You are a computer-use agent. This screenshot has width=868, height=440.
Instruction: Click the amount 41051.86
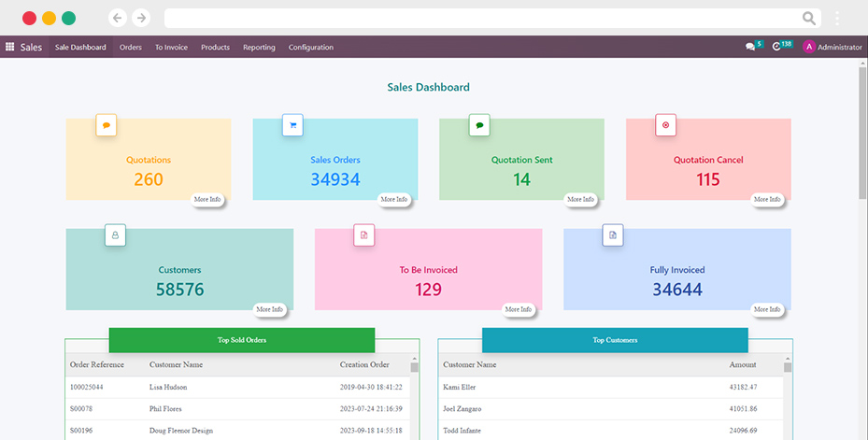point(743,409)
